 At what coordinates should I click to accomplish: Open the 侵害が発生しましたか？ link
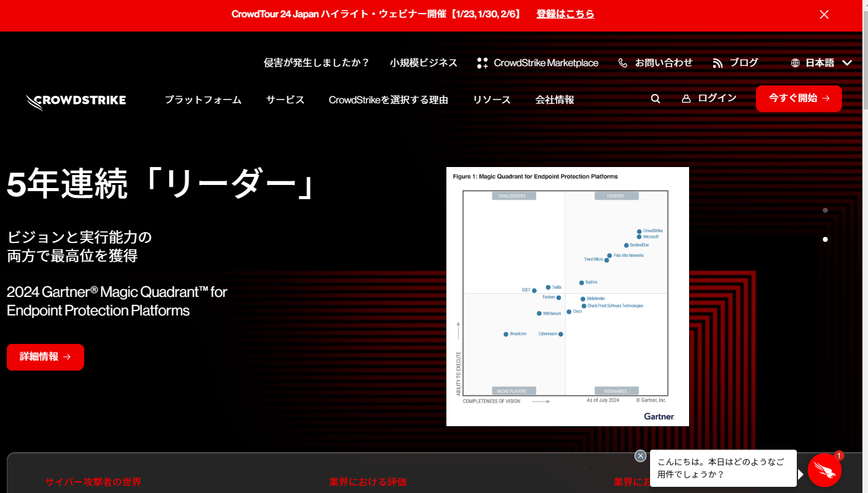316,62
